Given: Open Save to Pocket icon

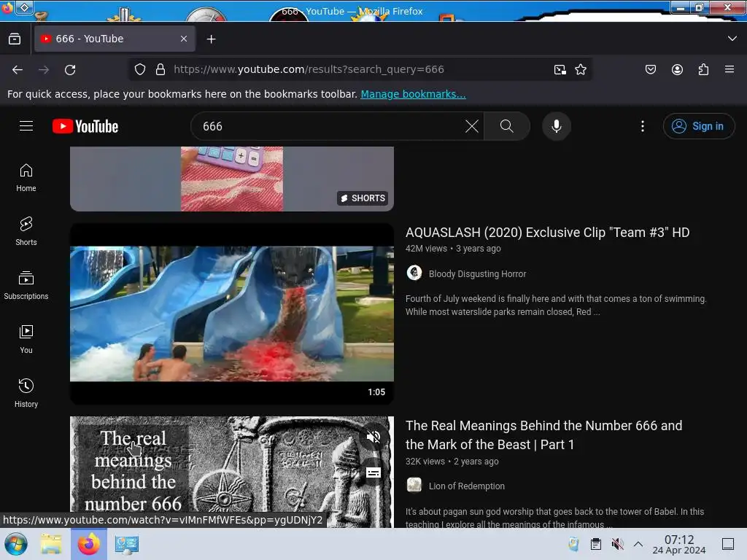Looking at the screenshot, I should tap(650, 69).
